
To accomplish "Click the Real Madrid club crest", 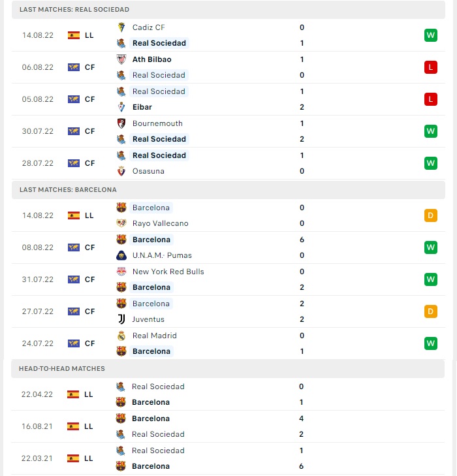I will click(x=121, y=336).
